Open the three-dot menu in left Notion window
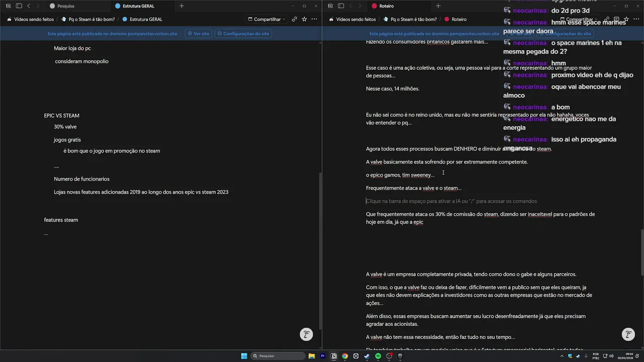 314,19
